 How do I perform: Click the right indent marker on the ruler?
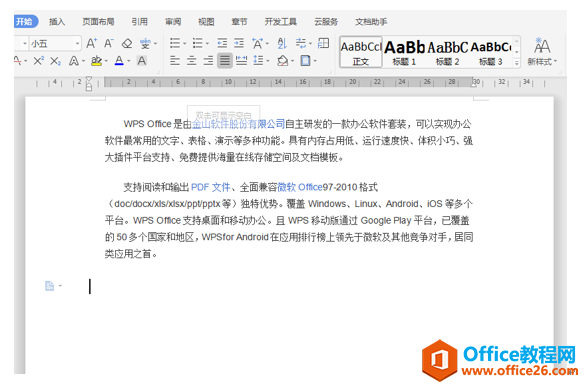pyautogui.click(x=474, y=84)
